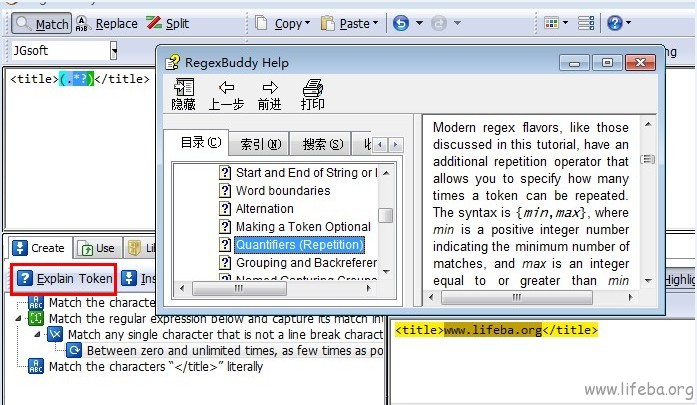Click the tab strip scroll-left arrow

pyautogui.click(x=380, y=144)
